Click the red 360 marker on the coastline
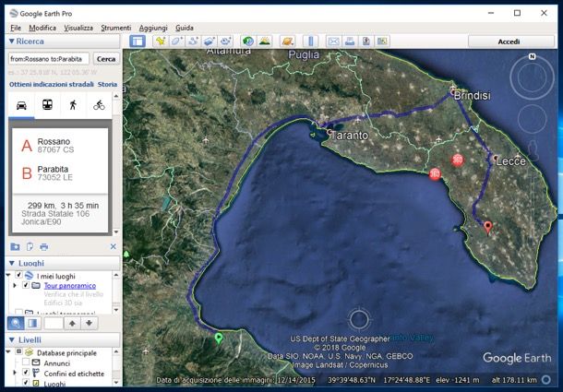This screenshot has width=563, height=392. point(435,174)
